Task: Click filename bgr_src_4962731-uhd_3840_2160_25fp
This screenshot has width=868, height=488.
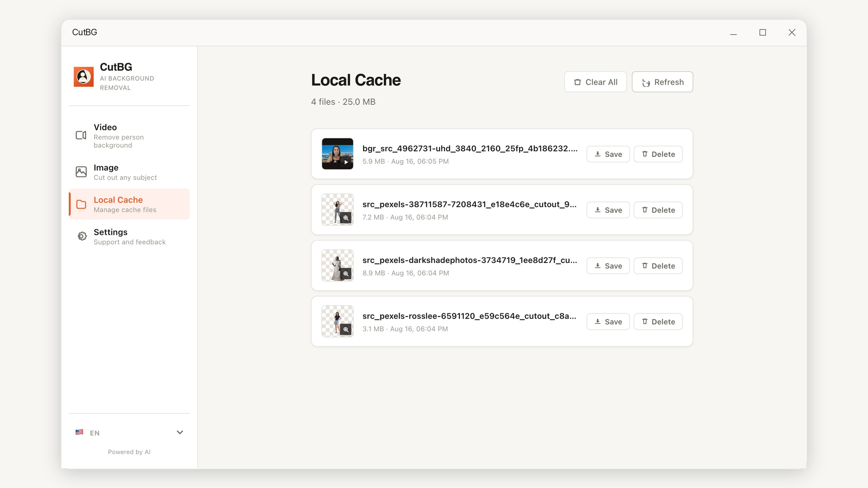Action: [x=470, y=148]
